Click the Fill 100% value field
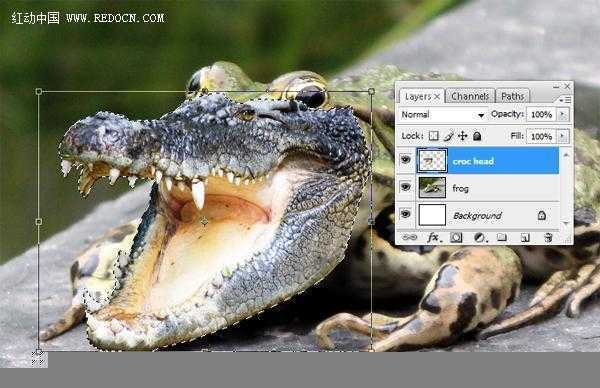Screen dimensions: 600x388 pos(541,136)
